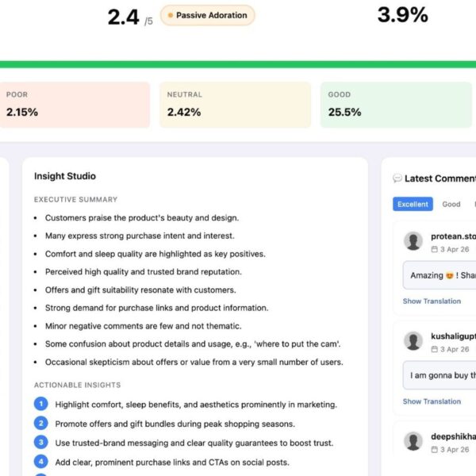Click the orange dot in Passive Adoration badge
Screen dimensions: 476x476
(171, 15)
